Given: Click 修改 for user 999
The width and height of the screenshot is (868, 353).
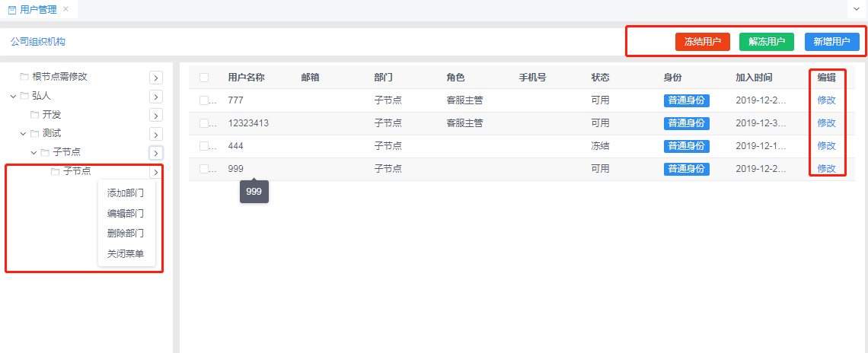Looking at the screenshot, I should [826, 169].
